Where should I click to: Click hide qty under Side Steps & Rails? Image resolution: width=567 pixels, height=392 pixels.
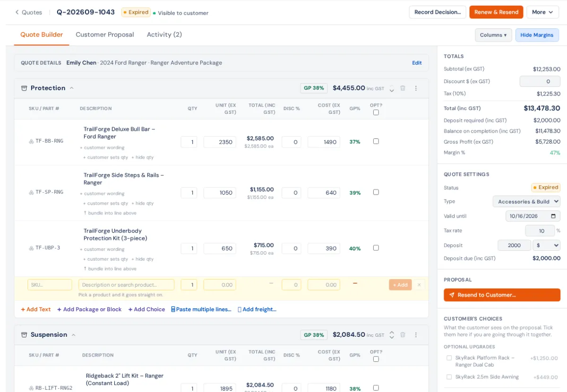pos(143,204)
